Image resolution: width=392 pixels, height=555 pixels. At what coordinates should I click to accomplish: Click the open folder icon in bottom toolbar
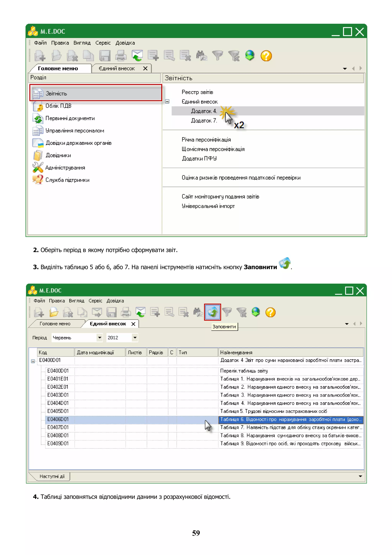54,312
